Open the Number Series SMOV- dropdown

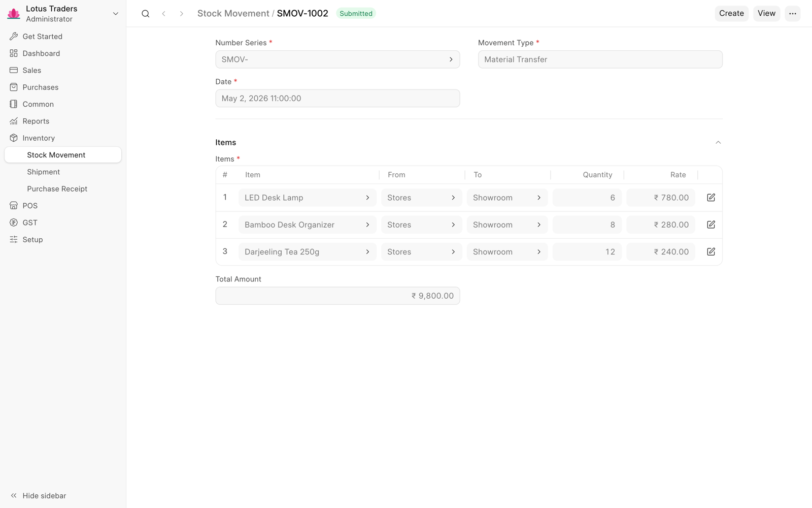(337, 59)
